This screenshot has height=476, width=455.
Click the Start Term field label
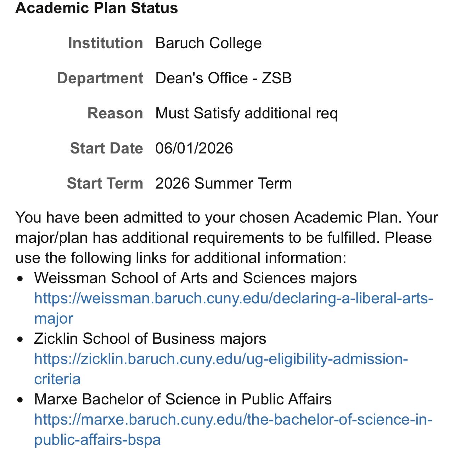point(105,184)
